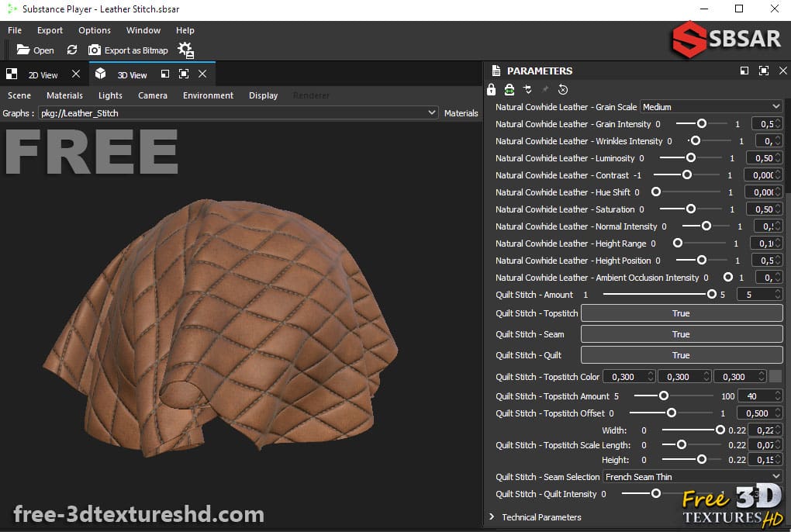This screenshot has height=532, width=791.
Task: Reset parameters with the circular arrow icon
Action: (563, 90)
